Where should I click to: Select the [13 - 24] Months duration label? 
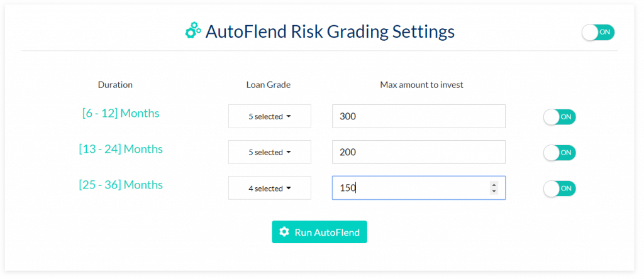pos(121,149)
